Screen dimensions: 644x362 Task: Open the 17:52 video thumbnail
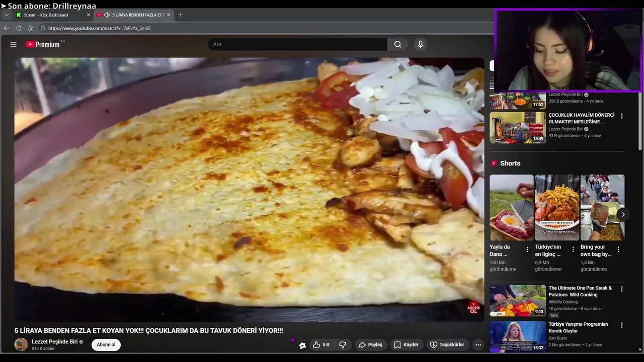pos(518,100)
